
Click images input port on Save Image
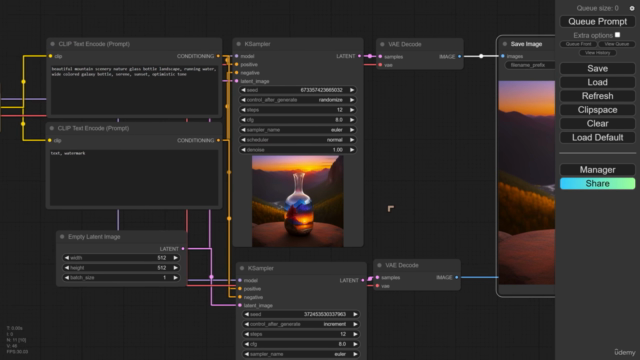502,56
